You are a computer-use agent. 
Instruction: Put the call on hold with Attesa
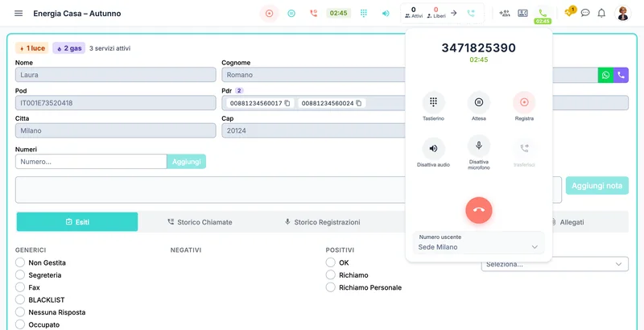(478, 102)
